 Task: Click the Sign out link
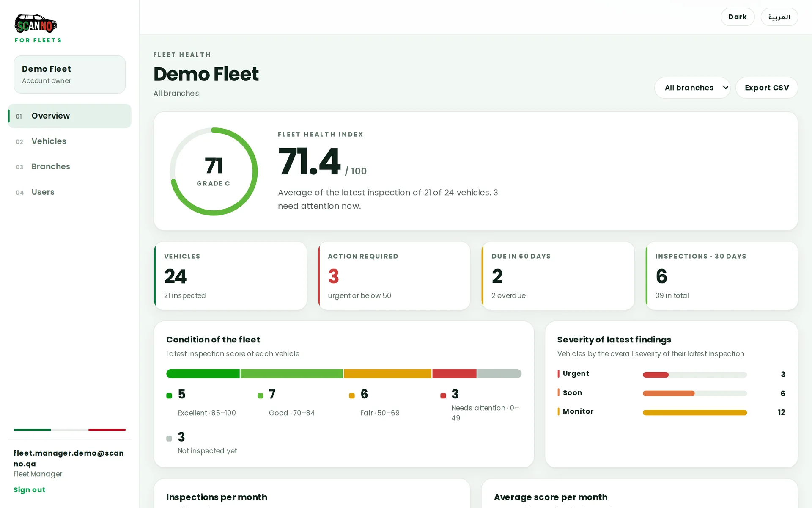coord(29,490)
